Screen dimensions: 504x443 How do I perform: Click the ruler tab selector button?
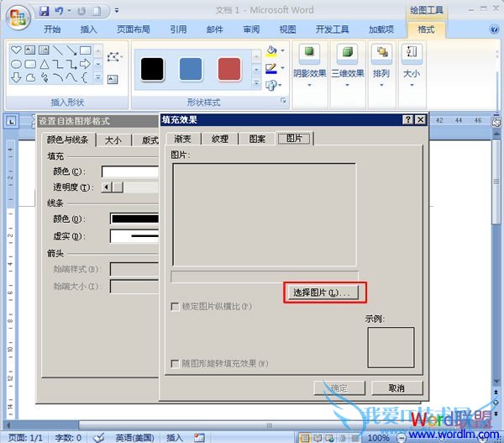point(11,121)
